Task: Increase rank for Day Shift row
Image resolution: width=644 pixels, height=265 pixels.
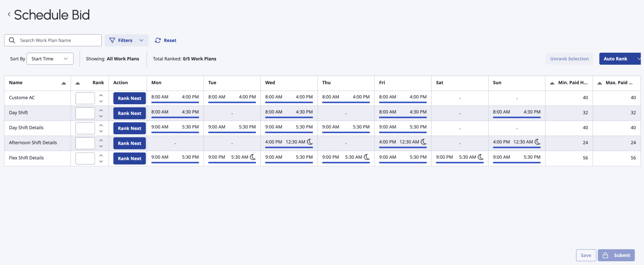Action: click(x=101, y=110)
